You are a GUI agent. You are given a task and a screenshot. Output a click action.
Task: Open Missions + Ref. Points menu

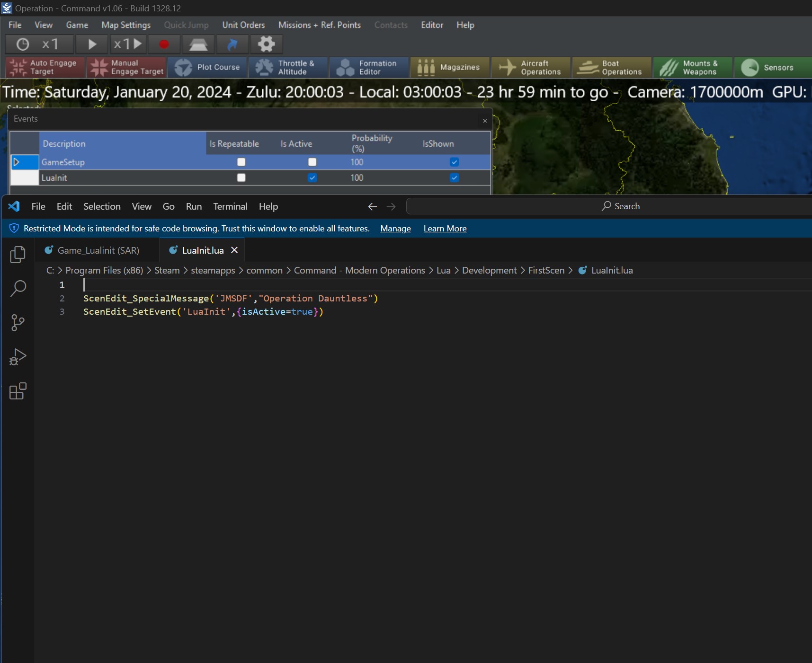[x=320, y=25]
